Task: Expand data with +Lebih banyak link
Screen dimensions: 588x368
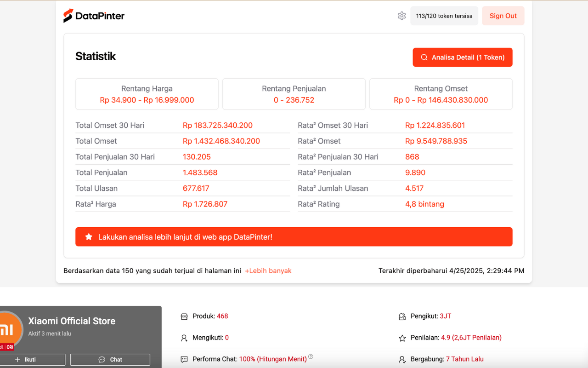Action: coord(268,271)
